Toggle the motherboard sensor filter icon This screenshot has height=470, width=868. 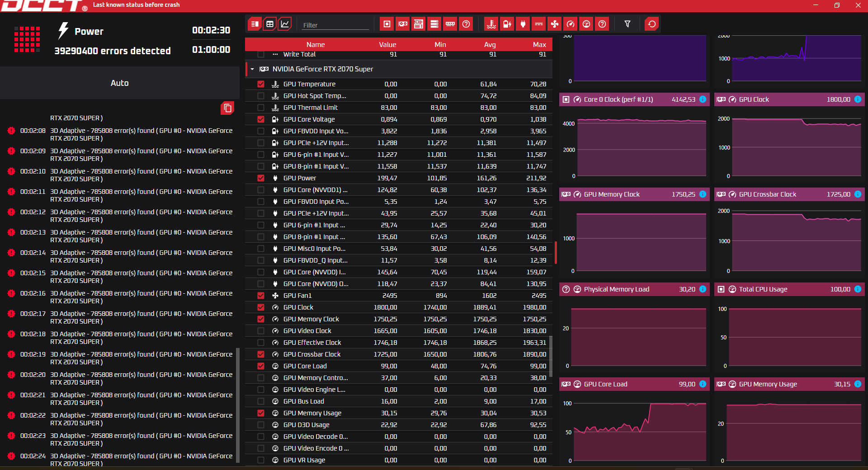(x=419, y=24)
